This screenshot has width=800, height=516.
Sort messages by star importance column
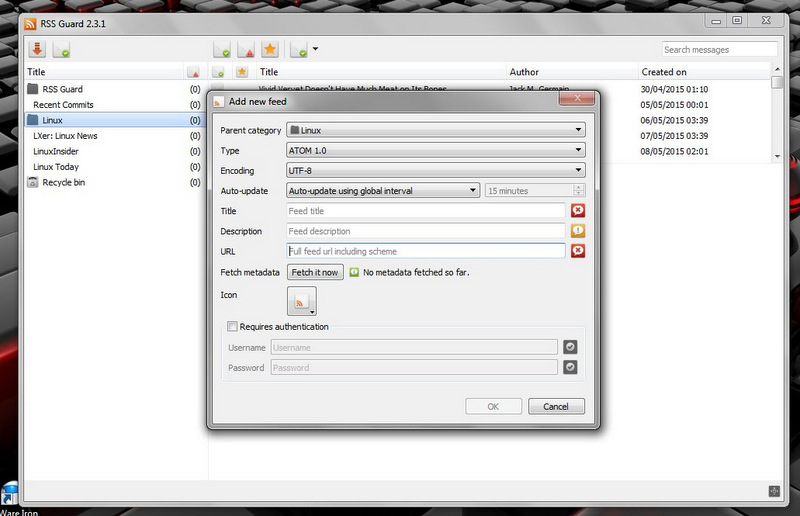click(242, 72)
